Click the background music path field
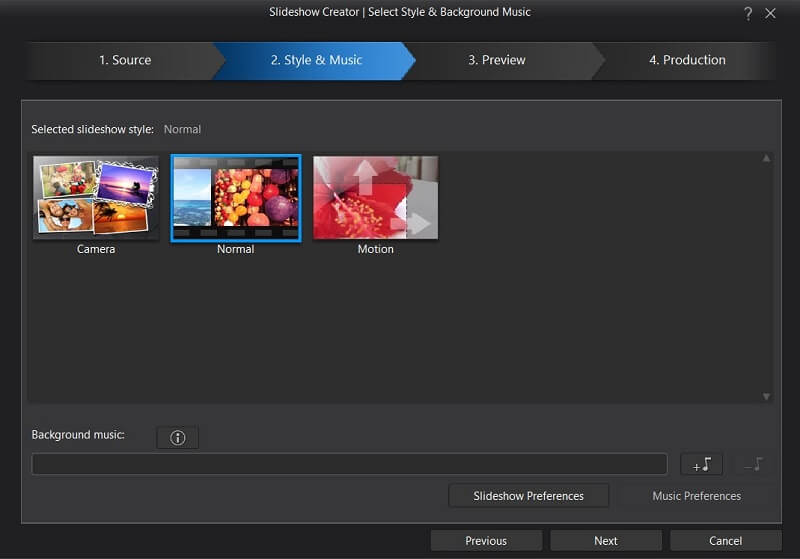800x559 pixels. tap(349, 464)
